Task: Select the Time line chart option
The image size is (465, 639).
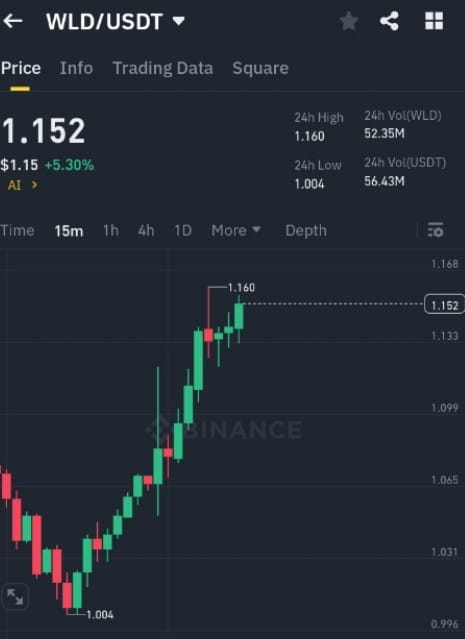Action: (17, 231)
